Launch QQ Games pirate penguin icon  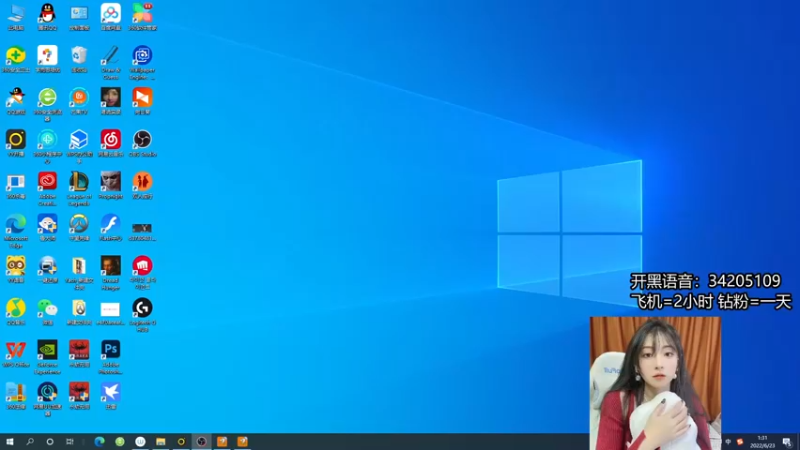16,101
